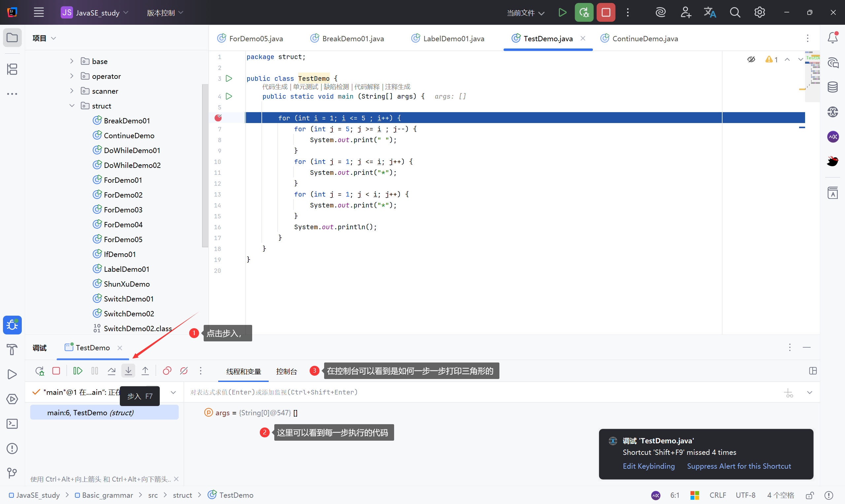
Task: Stop the debug session in debug toolbar
Action: (x=56, y=370)
